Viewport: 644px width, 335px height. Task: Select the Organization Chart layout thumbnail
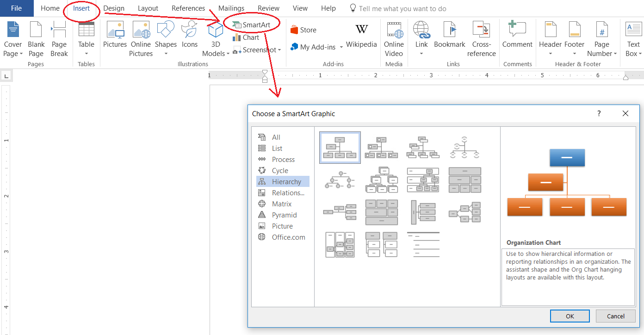(x=340, y=148)
